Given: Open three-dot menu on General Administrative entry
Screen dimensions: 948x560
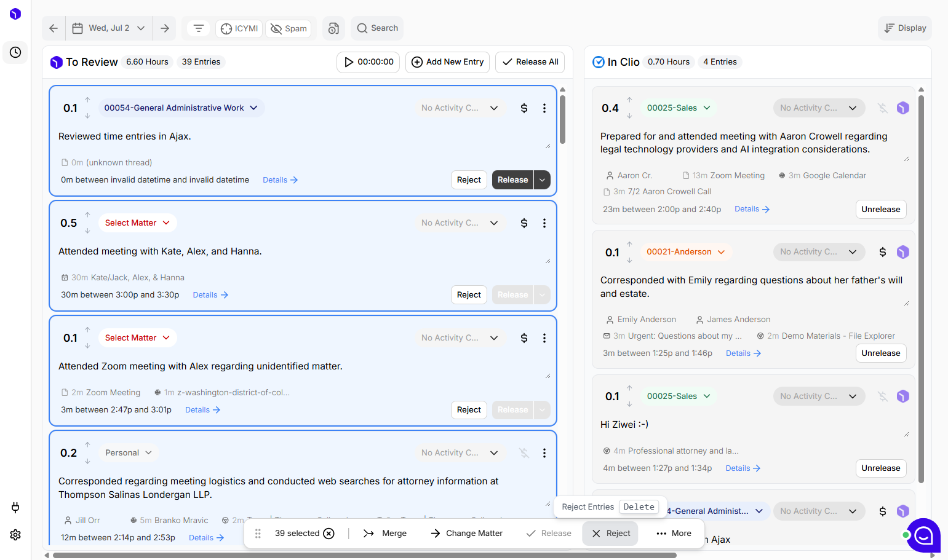Looking at the screenshot, I should click(x=544, y=108).
